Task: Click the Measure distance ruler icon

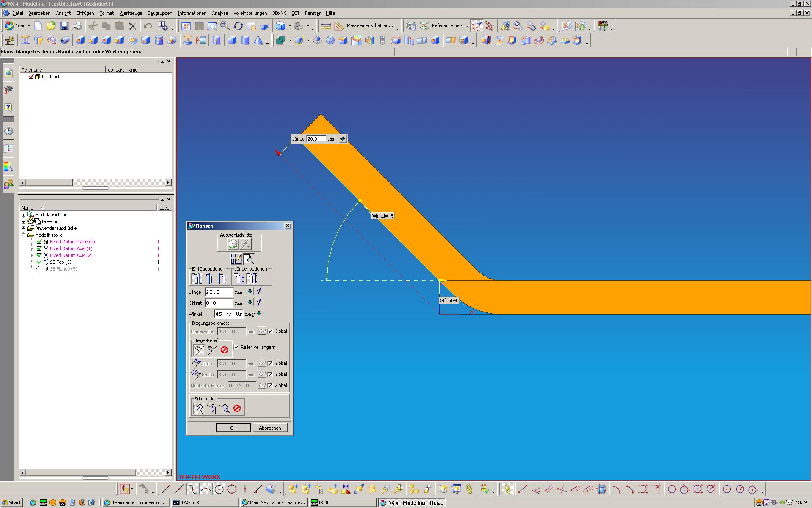Action: (x=326, y=26)
